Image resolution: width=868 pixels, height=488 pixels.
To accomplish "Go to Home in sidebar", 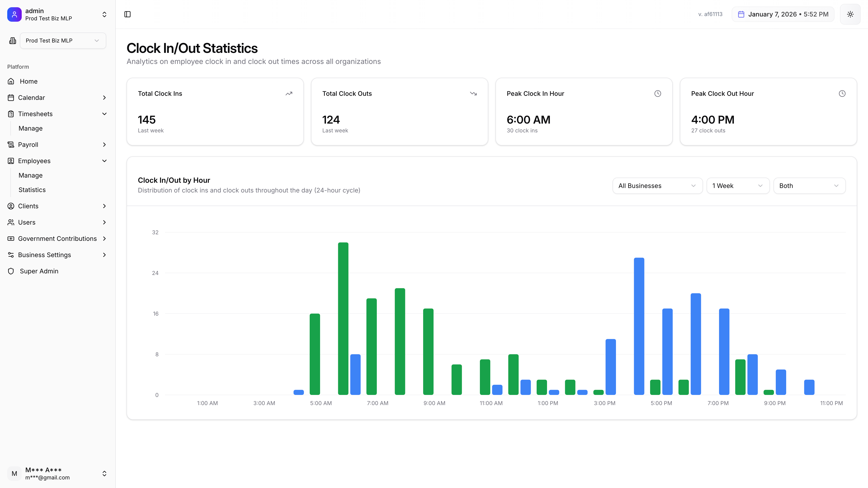I will pyautogui.click(x=29, y=82).
